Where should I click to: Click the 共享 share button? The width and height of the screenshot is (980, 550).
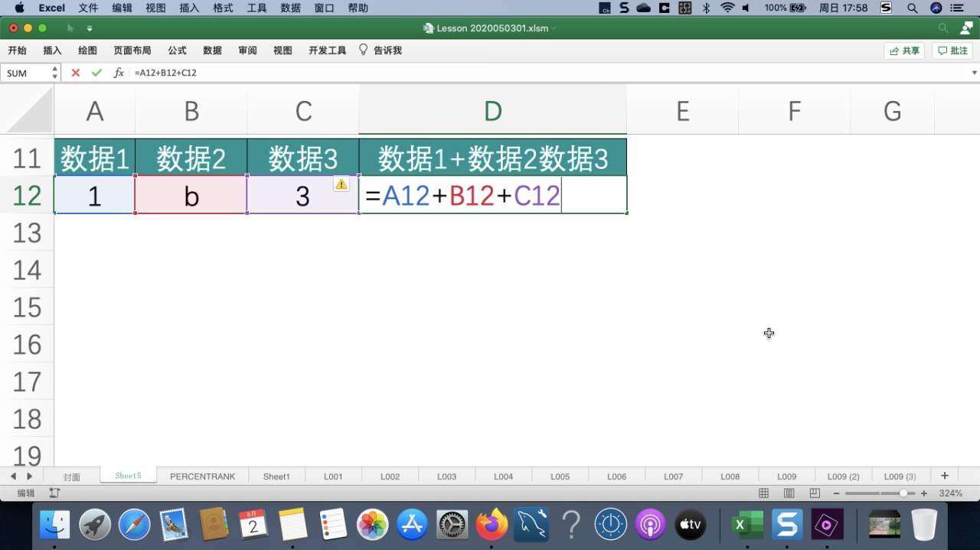pyautogui.click(x=904, y=50)
